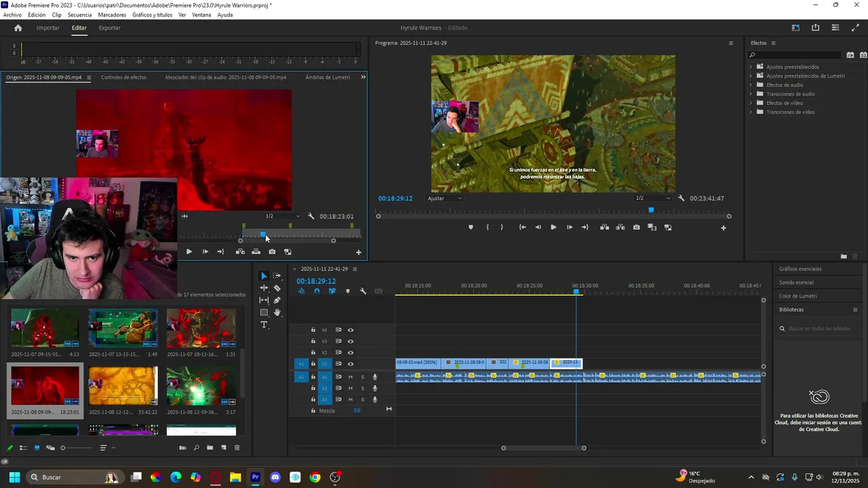Image resolution: width=868 pixels, height=488 pixels.
Task: Open Find search in Project panel
Action: [x=197, y=448]
